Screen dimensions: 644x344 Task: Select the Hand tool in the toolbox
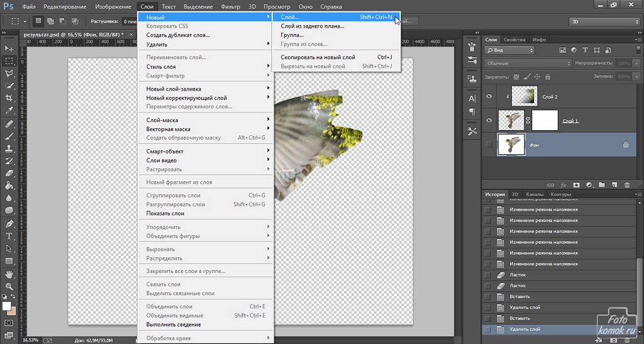pos(9,274)
